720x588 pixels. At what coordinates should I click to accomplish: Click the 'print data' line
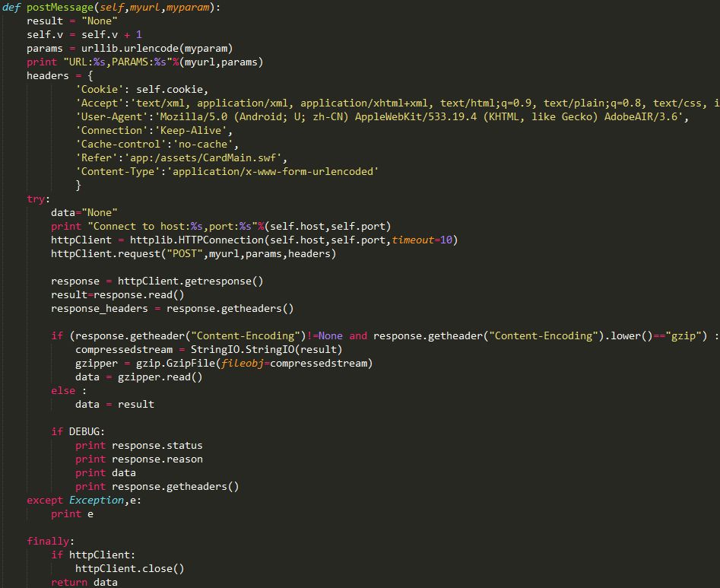(x=106, y=472)
